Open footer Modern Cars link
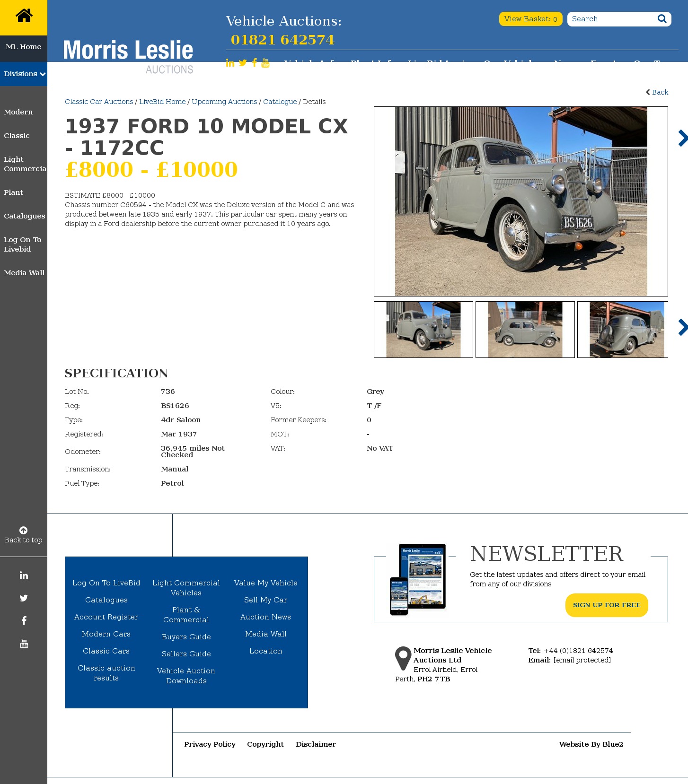Screen dimensions: 688x784 [x=106, y=634]
